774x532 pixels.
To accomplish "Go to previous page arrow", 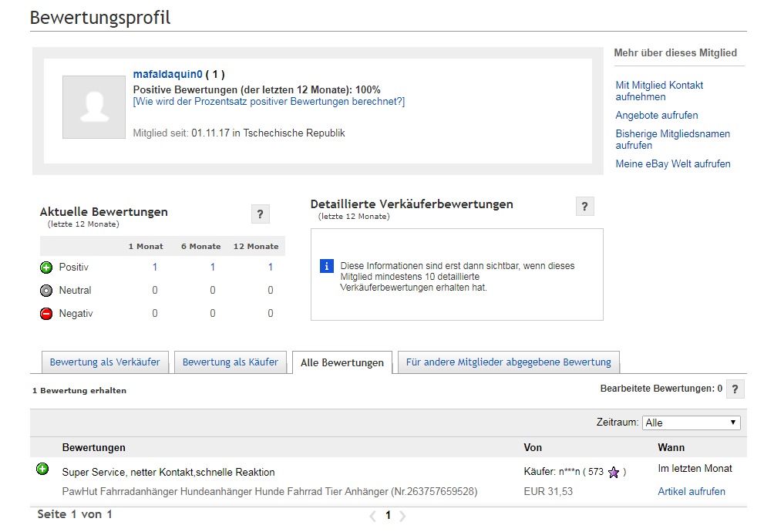I will click(x=372, y=517).
